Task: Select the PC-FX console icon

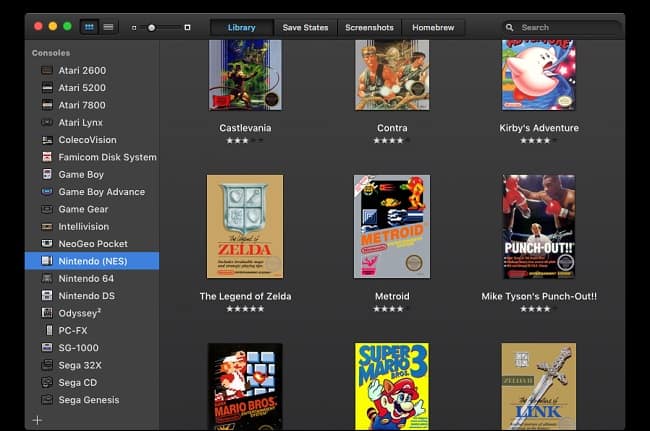Action: (x=49, y=330)
